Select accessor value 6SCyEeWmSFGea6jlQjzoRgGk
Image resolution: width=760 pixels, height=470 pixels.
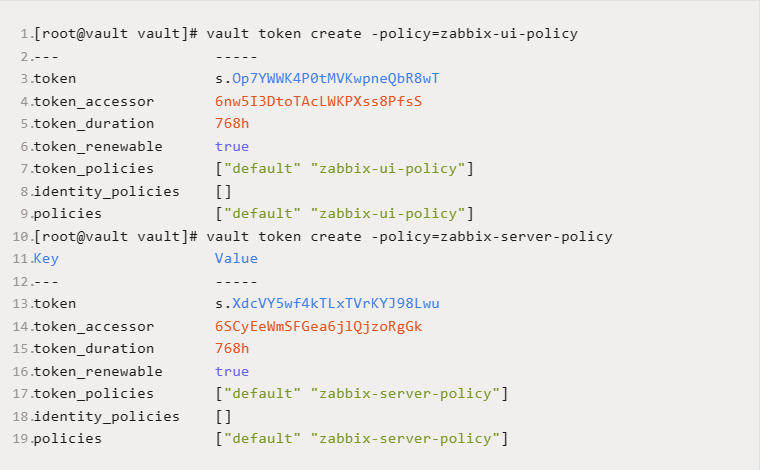[318, 326]
